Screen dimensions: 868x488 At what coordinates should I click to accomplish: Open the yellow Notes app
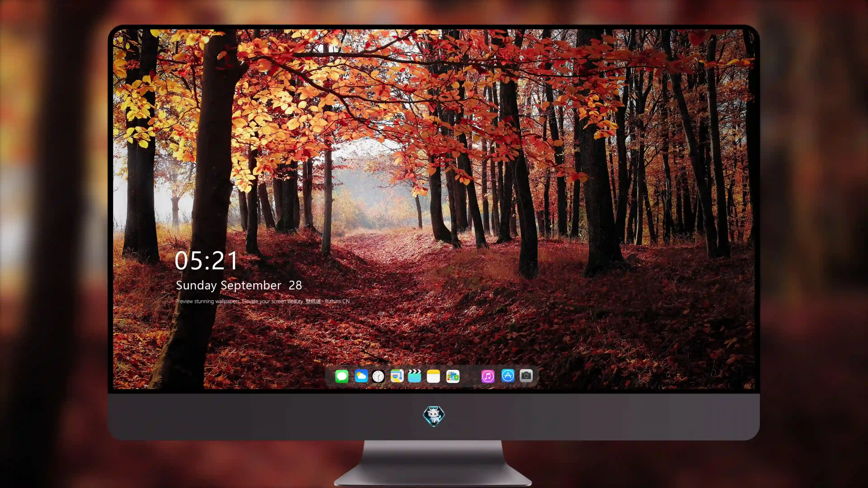click(433, 376)
